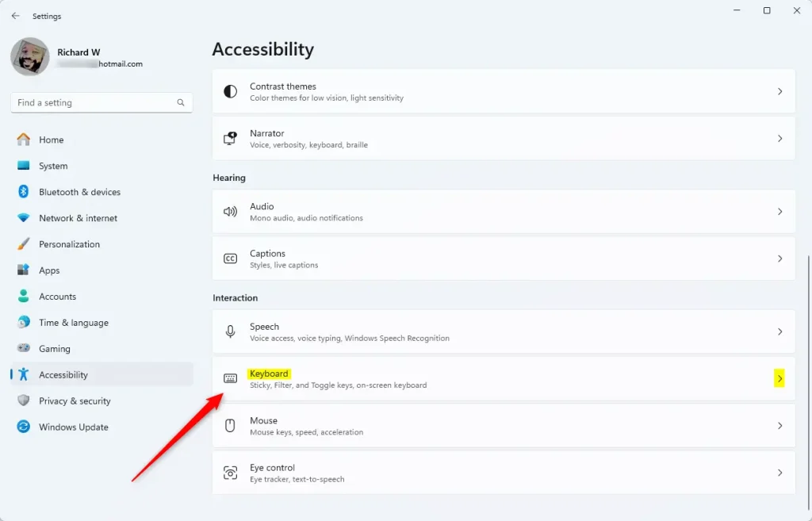The width and height of the screenshot is (812, 521).
Task: Click the Time & language clock icon
Action: tap(23, 322)
